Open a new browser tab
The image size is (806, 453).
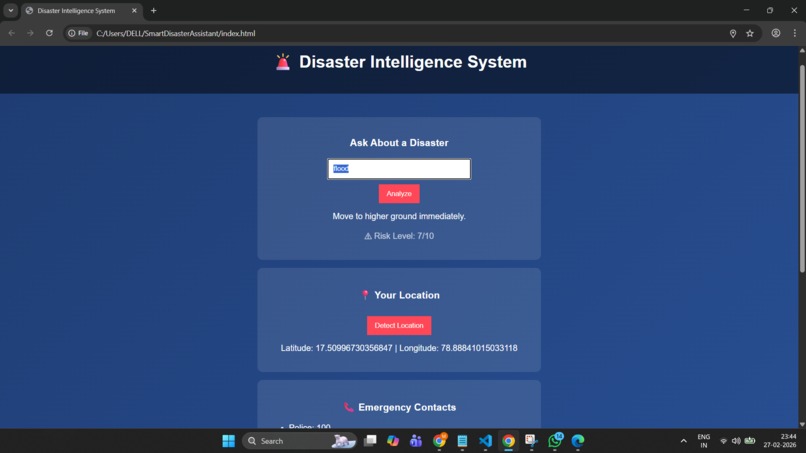click(153, 10)
